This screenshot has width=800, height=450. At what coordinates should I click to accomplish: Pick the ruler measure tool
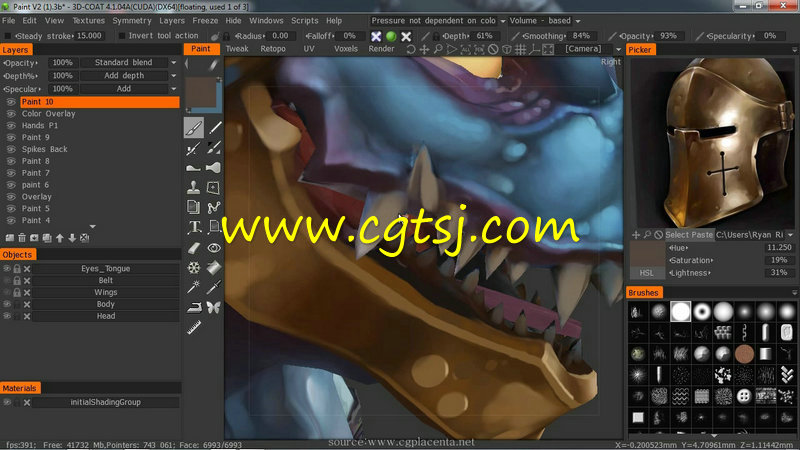click(193, 327)
